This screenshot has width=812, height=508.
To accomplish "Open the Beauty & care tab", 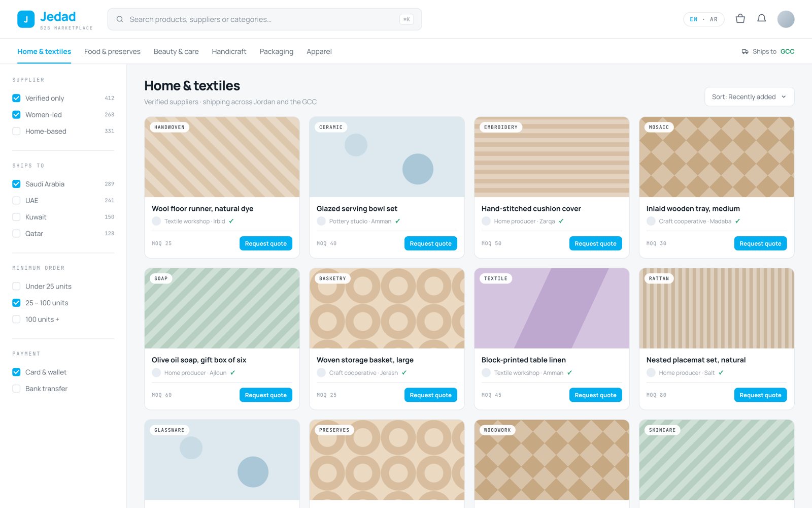I will pyautogui.click(x=176, y=51).
